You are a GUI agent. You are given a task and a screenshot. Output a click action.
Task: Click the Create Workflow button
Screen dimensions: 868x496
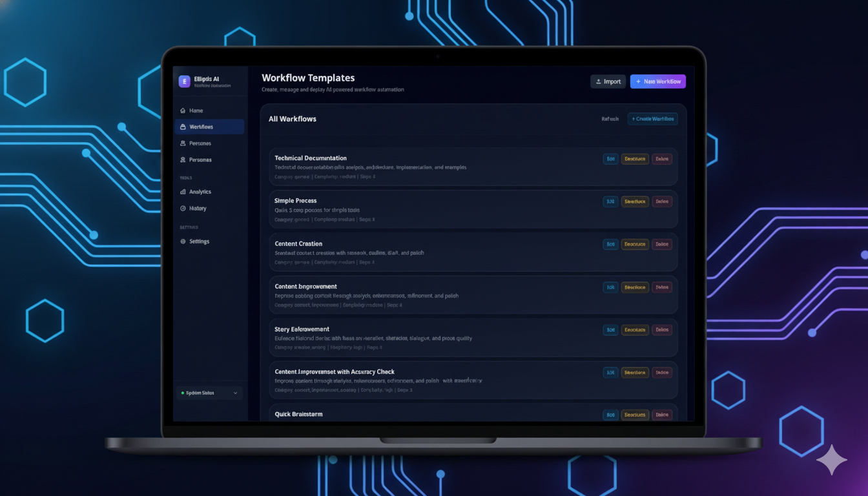(x=652, y=119)
